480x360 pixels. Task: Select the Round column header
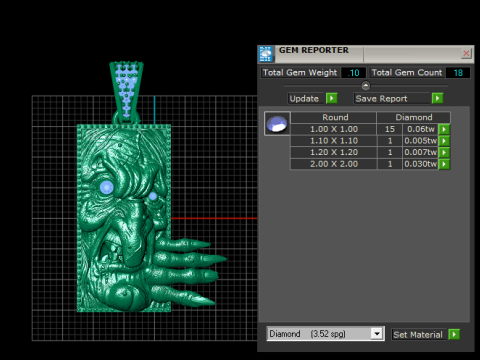tap(334, 117)
